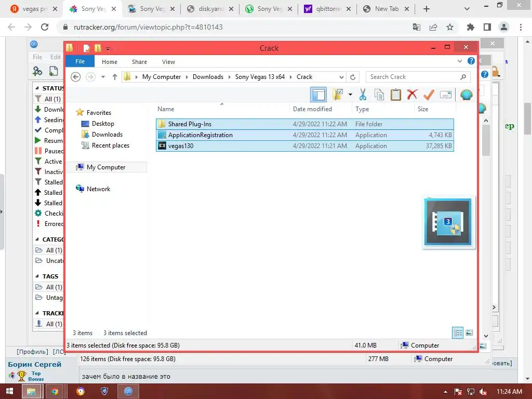Click the Back arrow in Crack window

[x=76, y=77]
